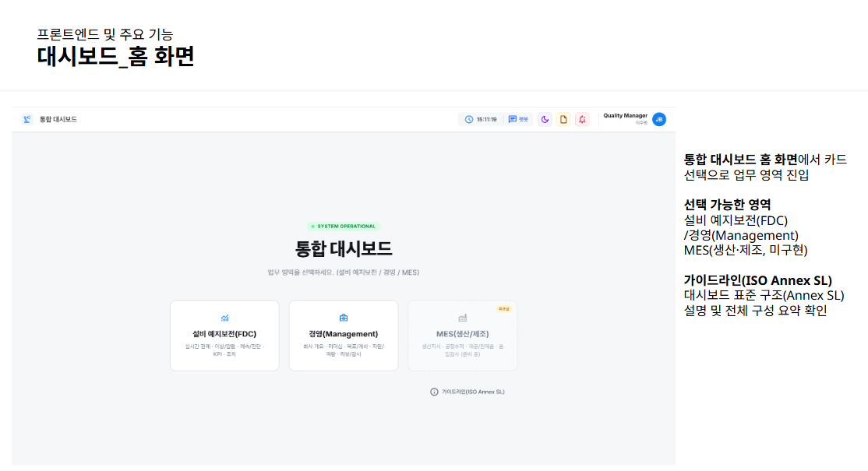Open the red notification bell
This screenshot has width=868, height=471.
[582, 119]
